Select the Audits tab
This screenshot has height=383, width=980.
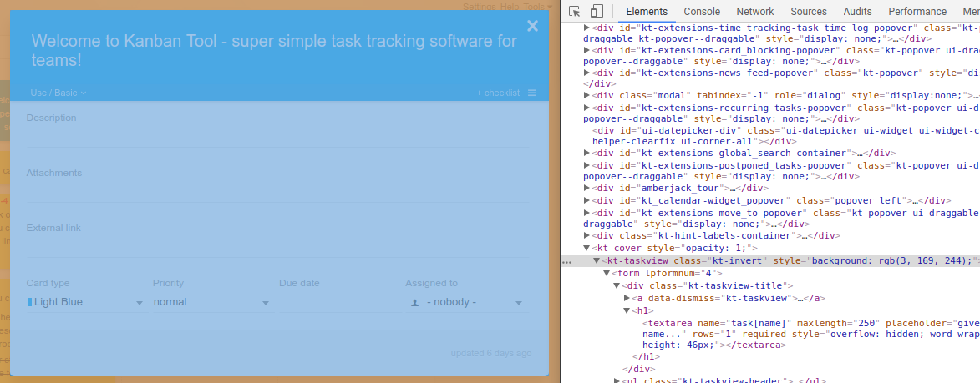(x=857, y=12)
